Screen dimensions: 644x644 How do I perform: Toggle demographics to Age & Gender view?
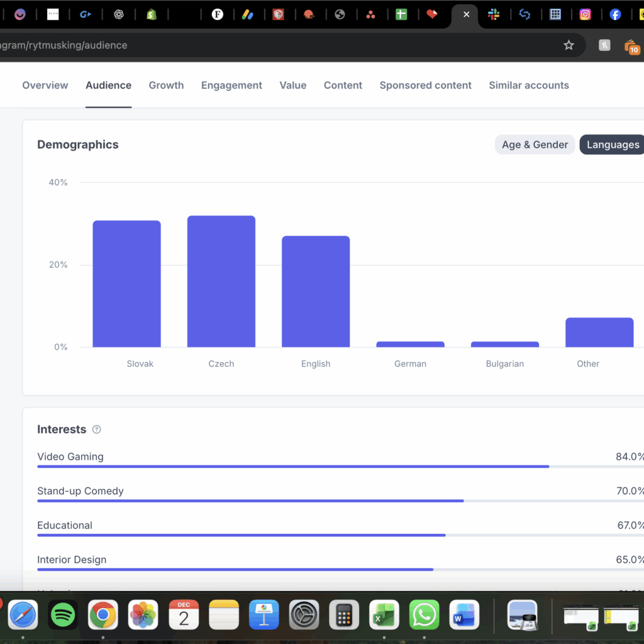(535, 145)
